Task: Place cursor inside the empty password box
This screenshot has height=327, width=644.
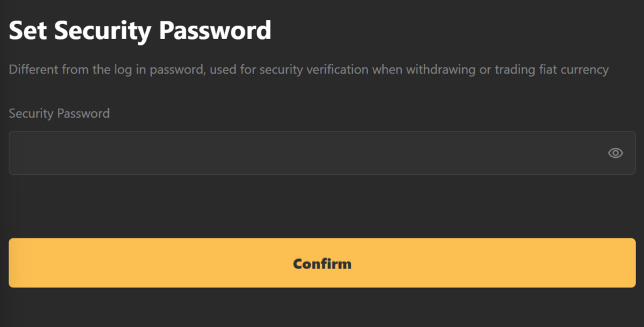Action: (322, 153)
